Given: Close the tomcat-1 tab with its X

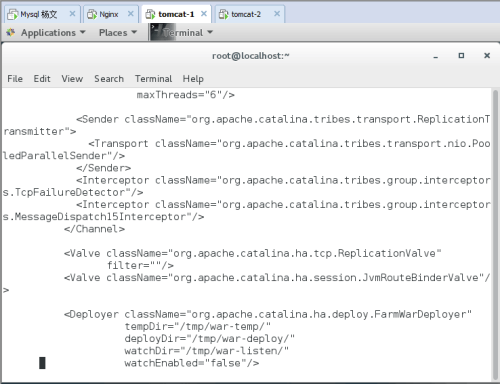Looking at the screenshot, I should click(204, 14).
